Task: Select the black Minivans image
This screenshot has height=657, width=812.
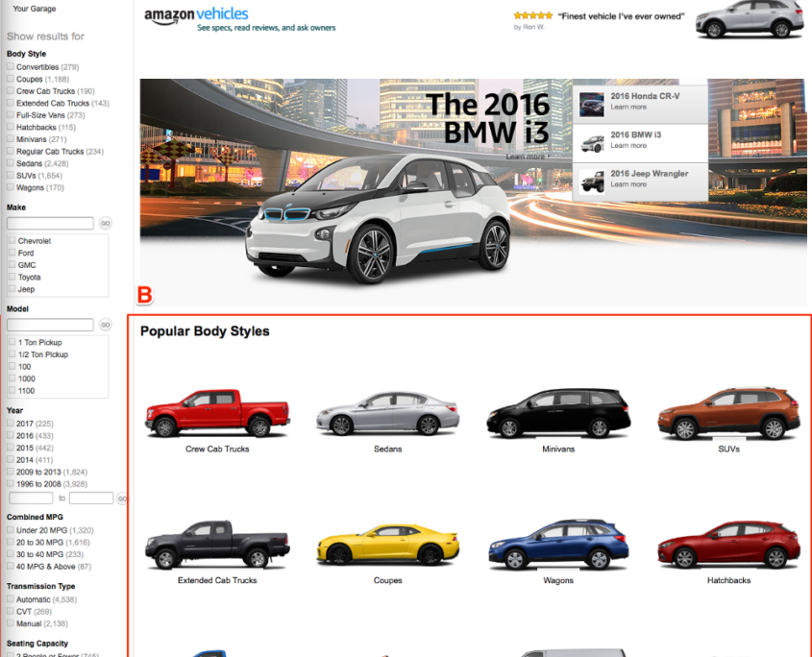Action: coord(558,413)
